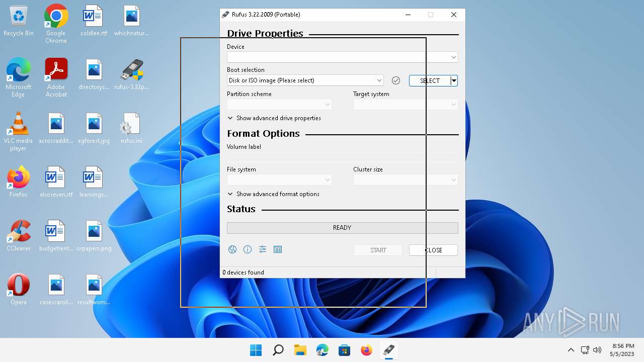Select the acrossaddit... image file icon
The width and height of the screenshot is (644, 362).
coord(56,129)
